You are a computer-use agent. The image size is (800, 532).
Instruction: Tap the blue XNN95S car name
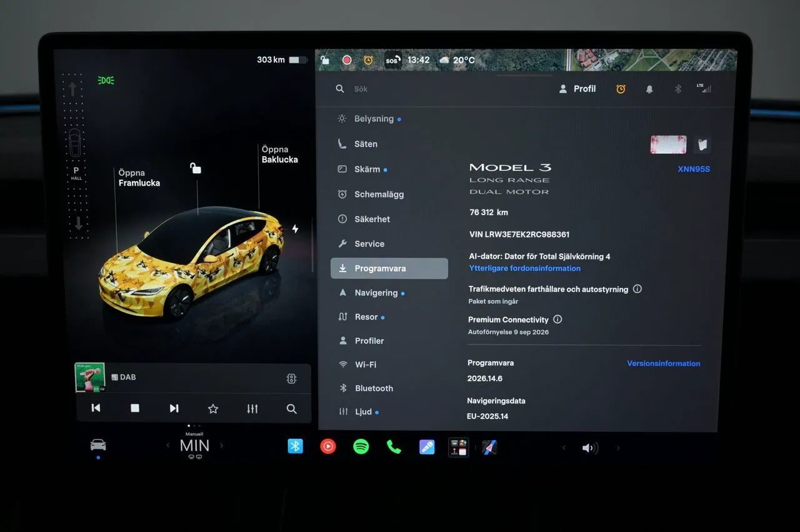point(694,169)
